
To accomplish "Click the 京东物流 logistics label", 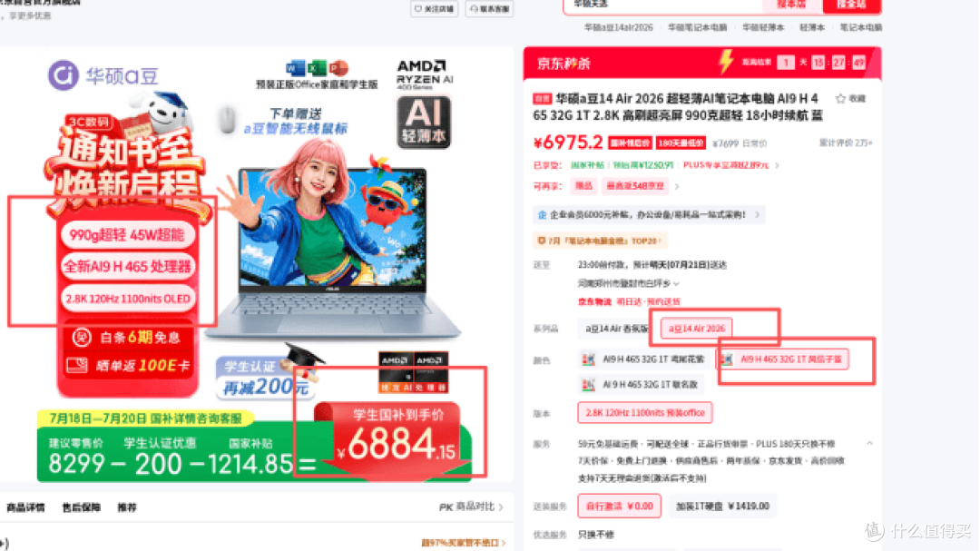I will coord(594,301).
